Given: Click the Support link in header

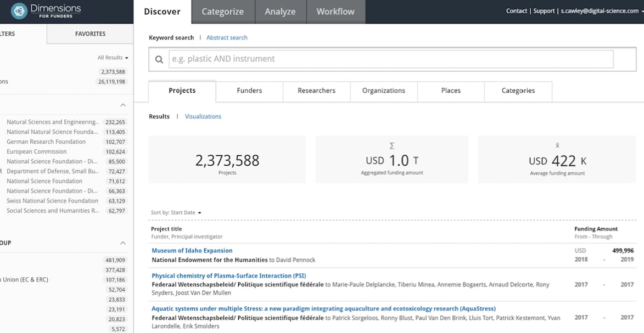Looking at the screenshot, I should [544, 11].
